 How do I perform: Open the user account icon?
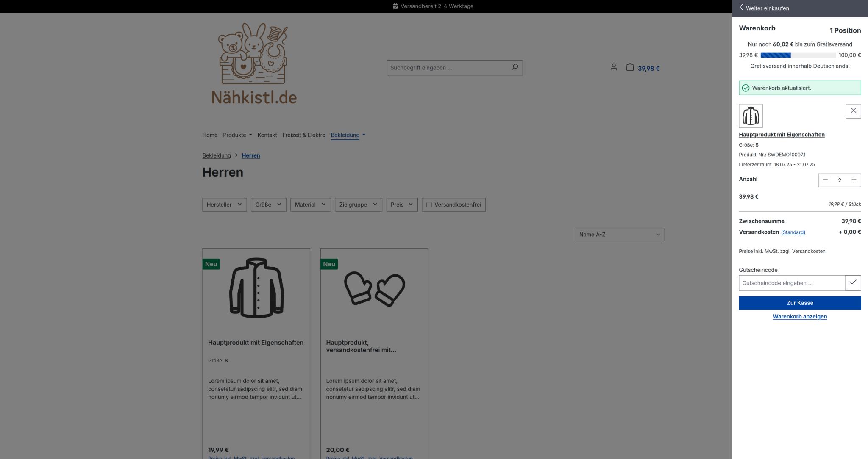(613, 67)
